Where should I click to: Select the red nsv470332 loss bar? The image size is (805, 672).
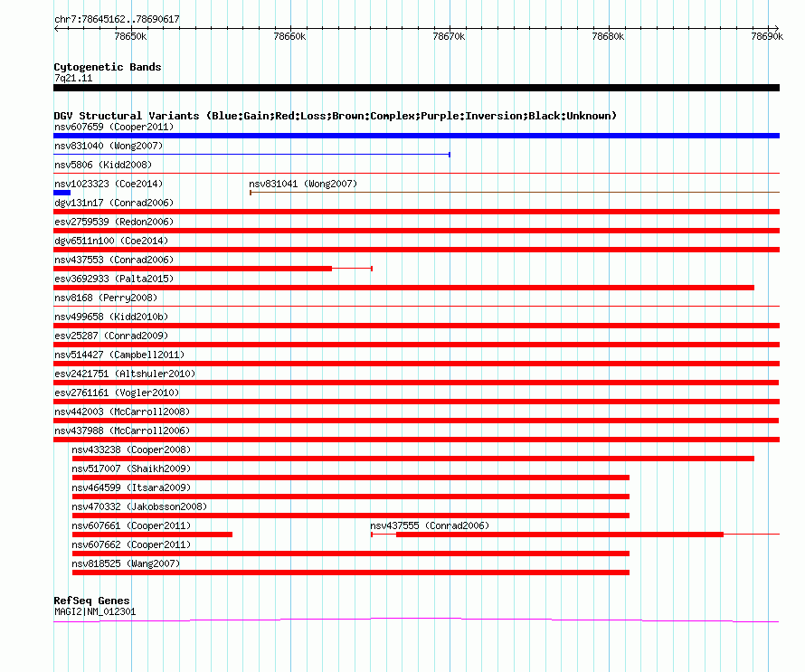[x=351, y=516]
